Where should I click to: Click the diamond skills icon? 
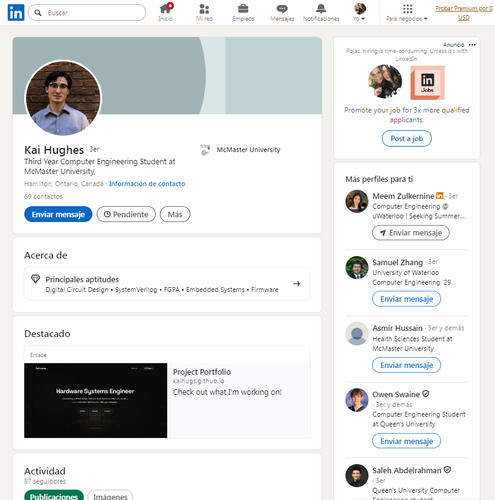[x=35, y=279]
